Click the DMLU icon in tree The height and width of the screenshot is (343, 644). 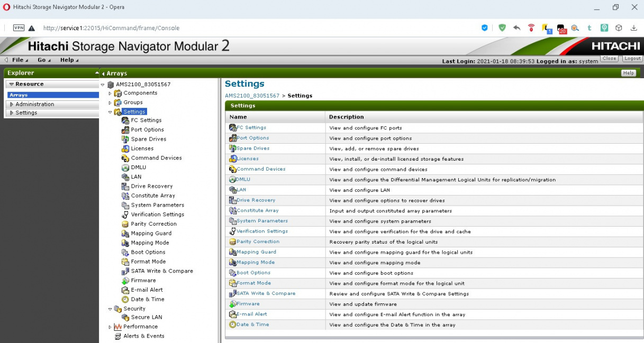pyautogui.click(x=125, y=168)
